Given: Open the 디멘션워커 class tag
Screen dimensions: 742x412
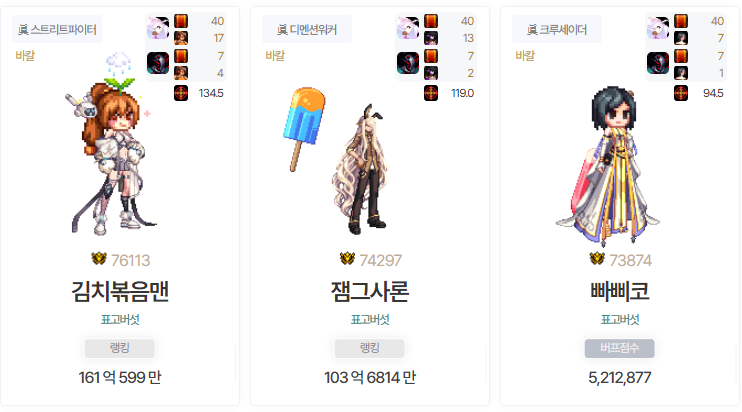Looking at the screenshot, I should point(307,29).
